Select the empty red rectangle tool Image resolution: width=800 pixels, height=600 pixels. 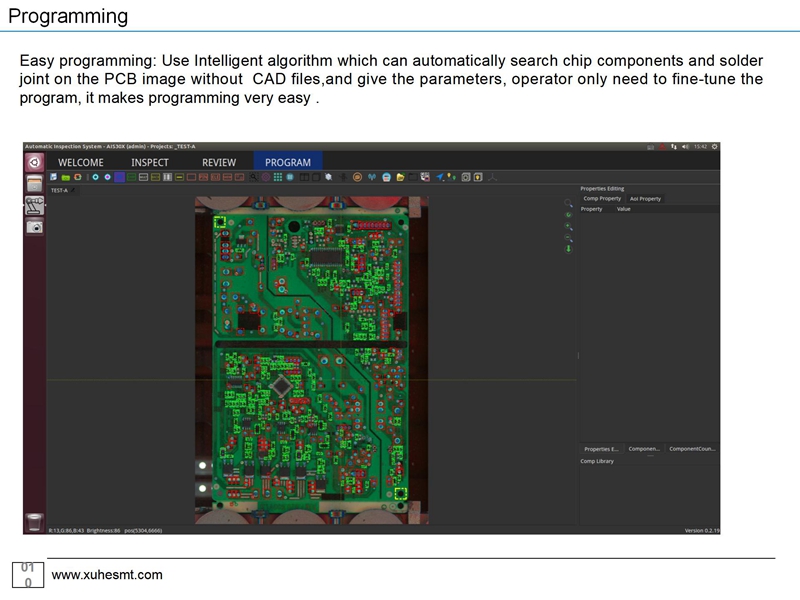(x=191, y=177)
